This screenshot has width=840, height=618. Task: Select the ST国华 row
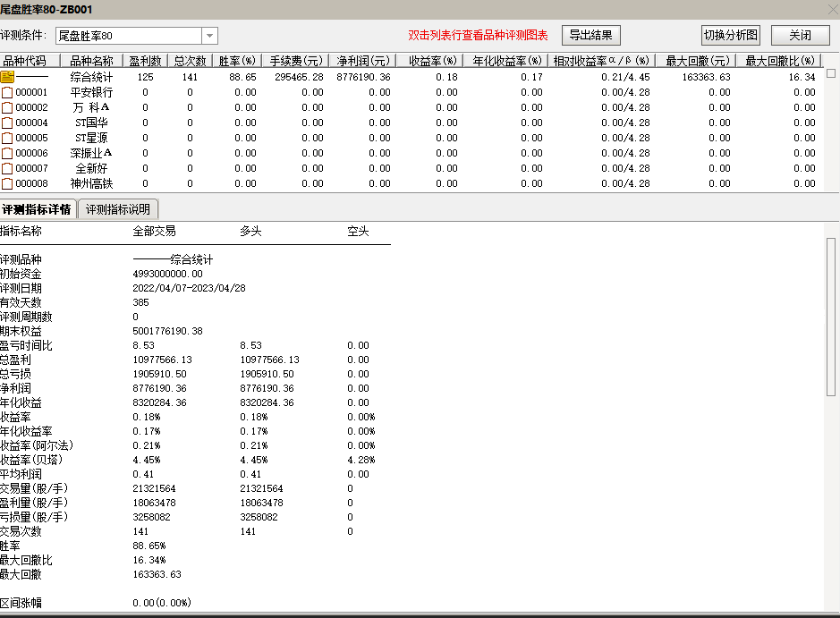point(412,123)
